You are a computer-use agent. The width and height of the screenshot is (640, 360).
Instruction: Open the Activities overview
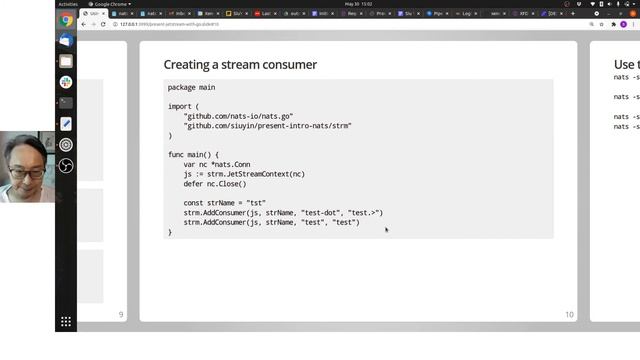68,4
